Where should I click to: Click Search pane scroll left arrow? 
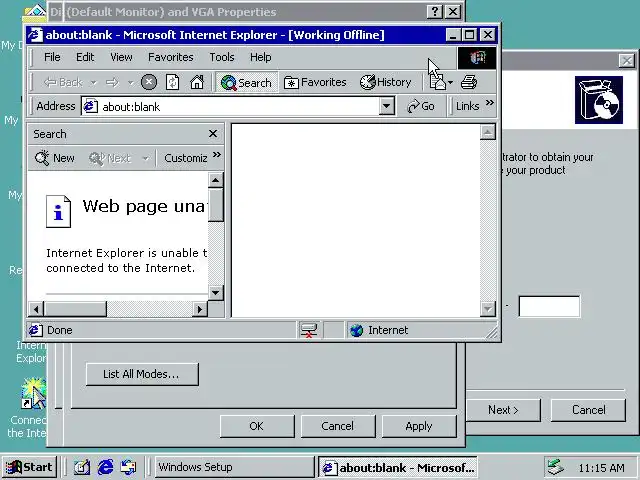point(36,309)
